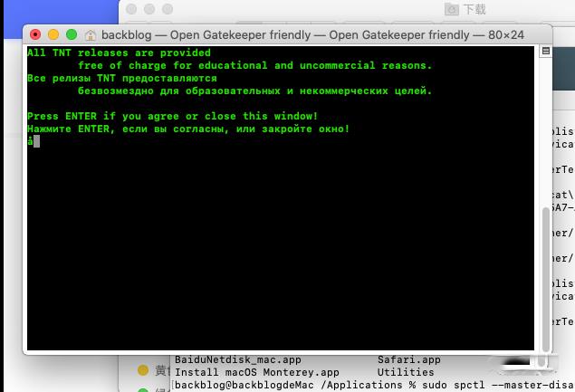Maximize the terminal using the green button
575x392 pixels.
click(x=71, y=34)
